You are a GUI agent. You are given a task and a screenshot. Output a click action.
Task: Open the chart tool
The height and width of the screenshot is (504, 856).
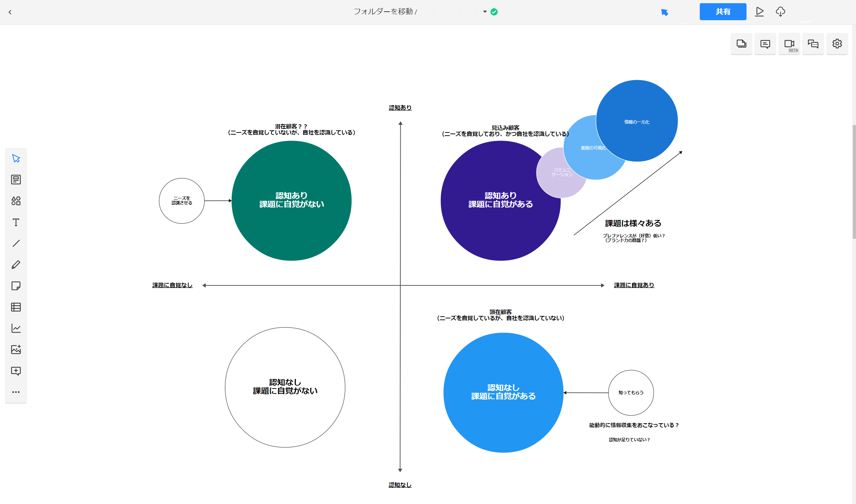pyautogui.click(x=16, y=328)
